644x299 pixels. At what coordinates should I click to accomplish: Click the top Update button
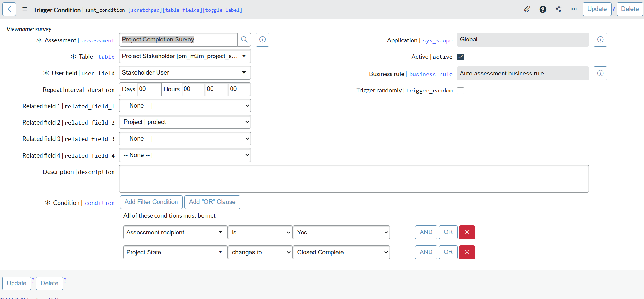[597, 9]
